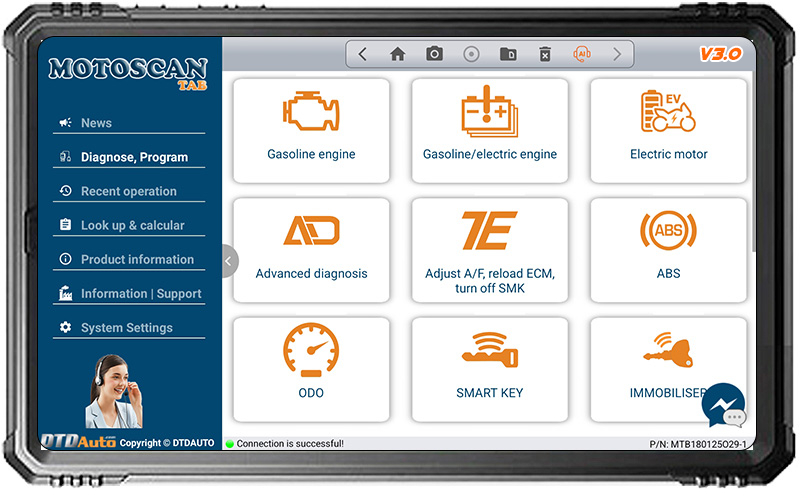Image resolution: width=800 pixels, height=489 pixels.
Task: Take a screenshot with the camera icon
Action: (434, 54)
